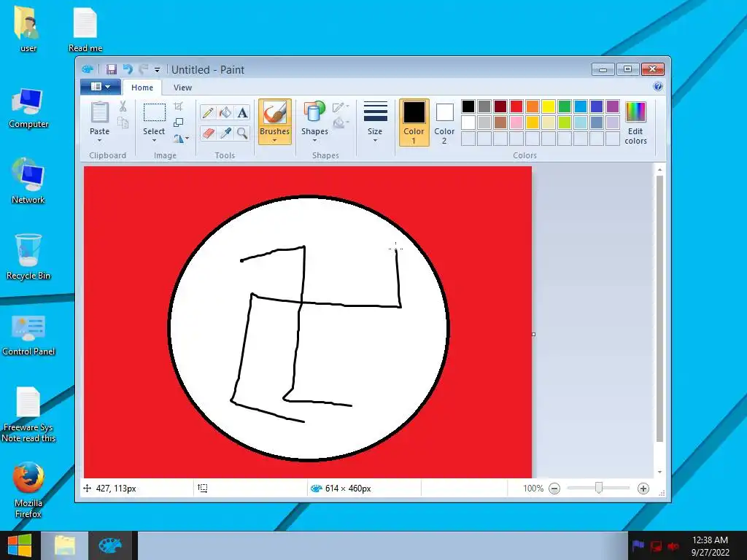Select the Recycle Bin desktop icon
The width and height of the screenshot is (747, 560).
pos(28,256)
